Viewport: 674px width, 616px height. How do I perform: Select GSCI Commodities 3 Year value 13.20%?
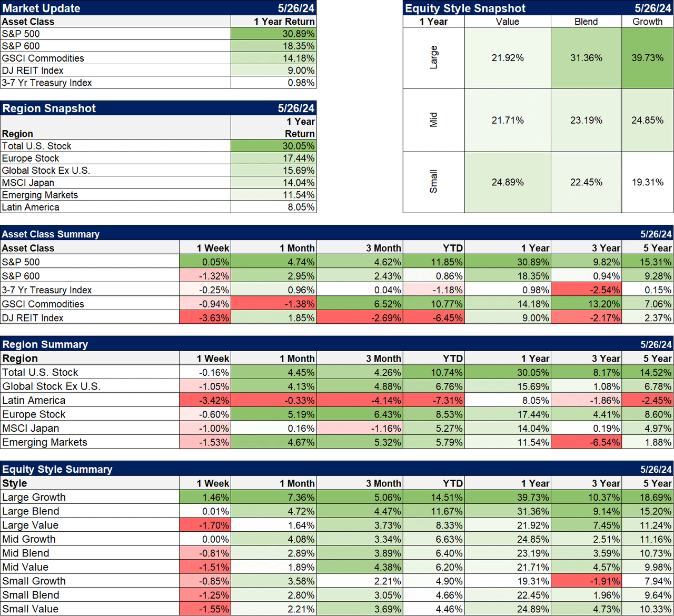(x=586, y=304)
